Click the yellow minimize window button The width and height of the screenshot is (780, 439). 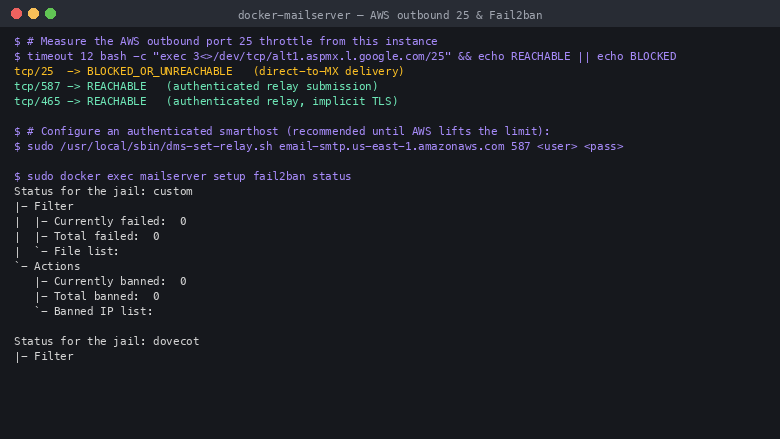33,13
